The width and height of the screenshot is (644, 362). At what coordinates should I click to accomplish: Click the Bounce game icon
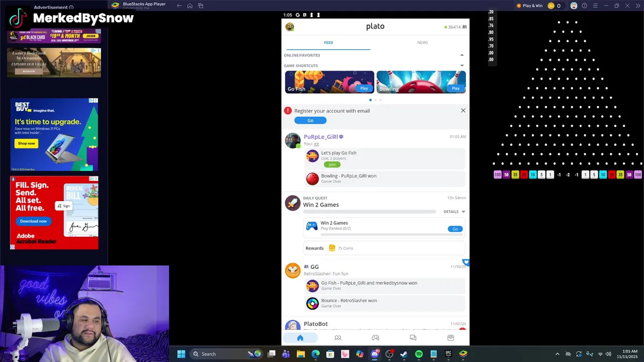point(312,303)
